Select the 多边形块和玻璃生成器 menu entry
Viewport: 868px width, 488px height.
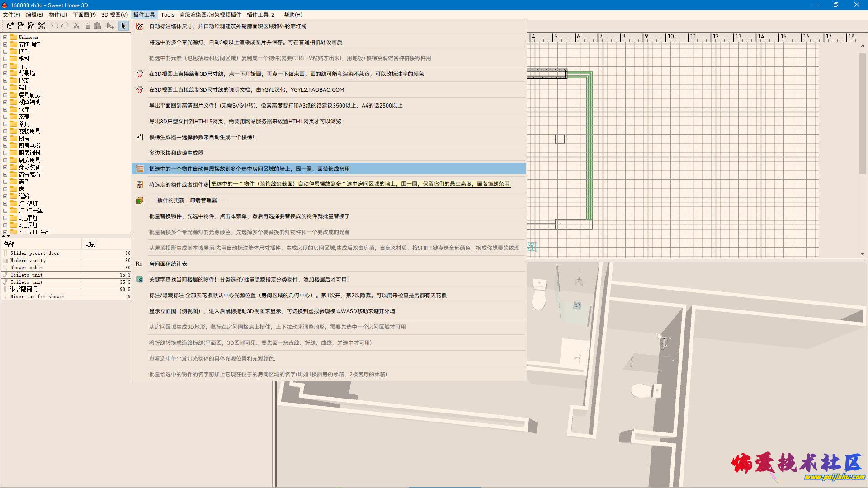pos(176,153)
